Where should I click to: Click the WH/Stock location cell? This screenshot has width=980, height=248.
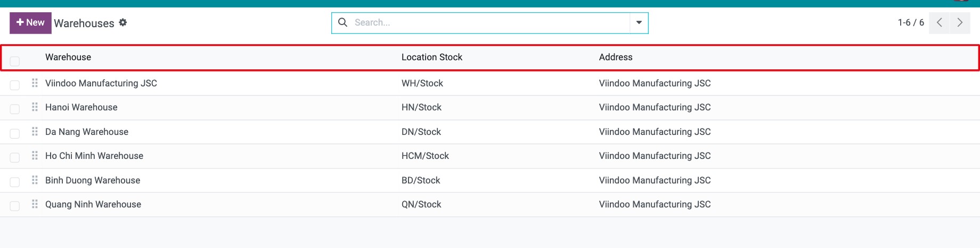pyautogui.click(x=422, y=83)
